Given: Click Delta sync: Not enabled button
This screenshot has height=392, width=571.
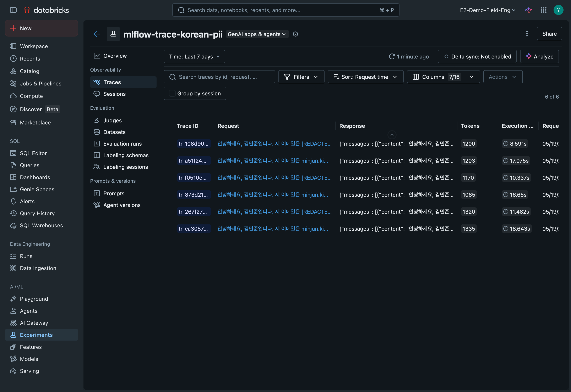Looking at the screenshot, I should coord(477,56).
